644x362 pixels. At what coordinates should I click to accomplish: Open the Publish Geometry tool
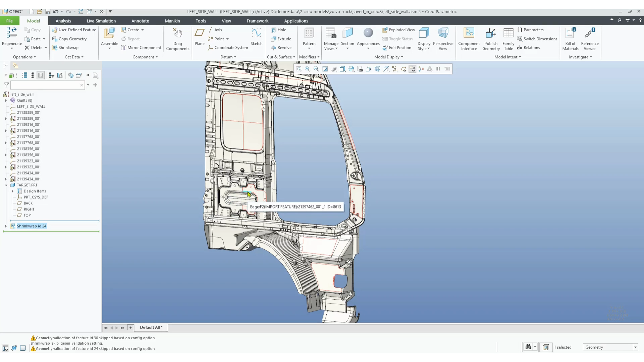(x=491, y=39)
